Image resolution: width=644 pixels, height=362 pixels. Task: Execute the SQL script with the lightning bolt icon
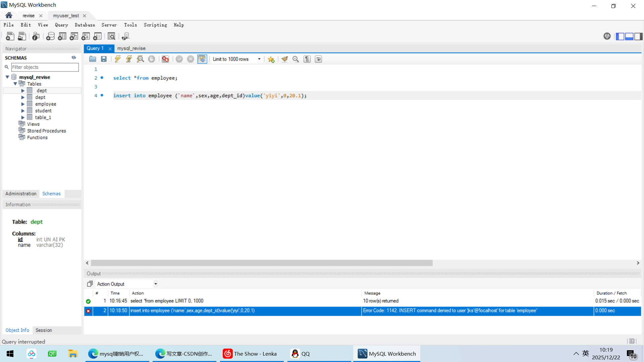pos(118,59)
